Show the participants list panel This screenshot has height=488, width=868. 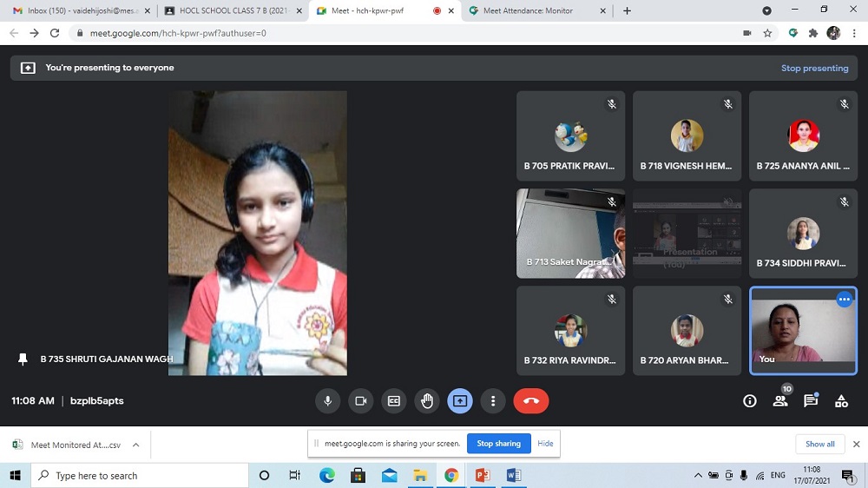[780, 401]
